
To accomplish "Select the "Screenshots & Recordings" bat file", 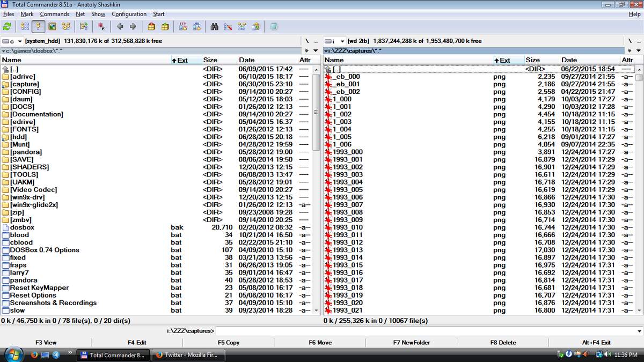I will [x=156, y=303].
